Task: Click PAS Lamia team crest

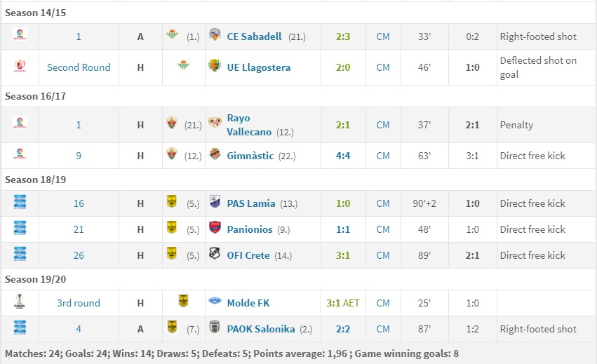Action: (215, 201)
